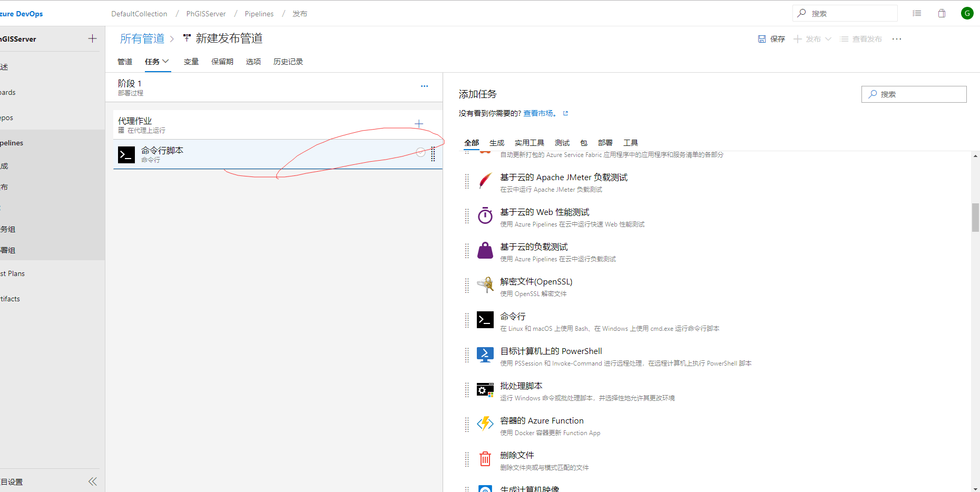Open the 查看市场 link
980x492 pixels.
(x=540, y=113)
